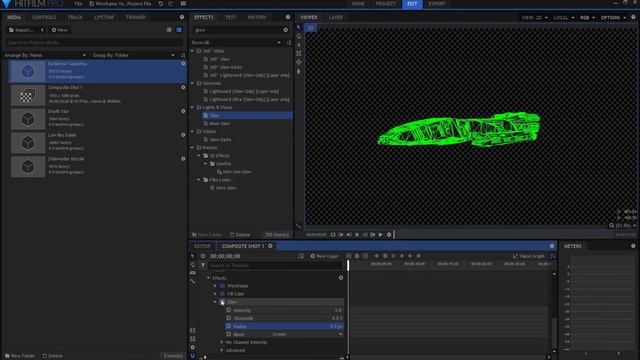
Task: Toggle the Glow effect checkbox in timeline
Action: pos(222,302)
